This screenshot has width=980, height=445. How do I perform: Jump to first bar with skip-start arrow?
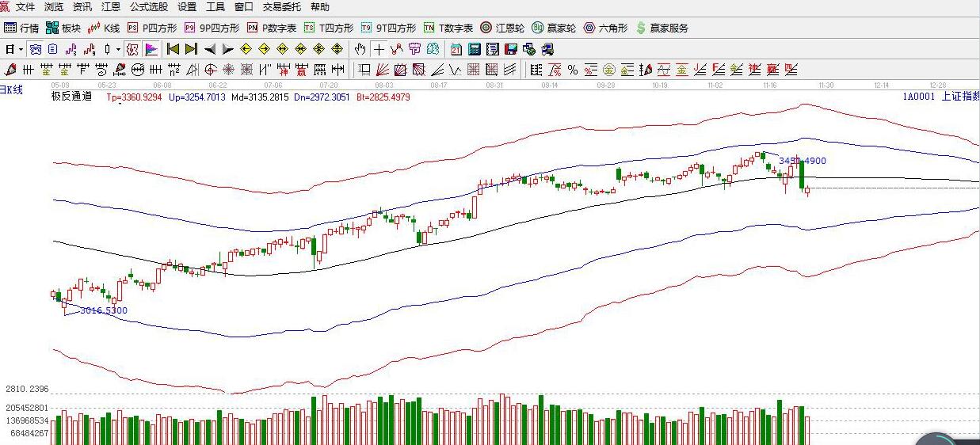(173, 49)
